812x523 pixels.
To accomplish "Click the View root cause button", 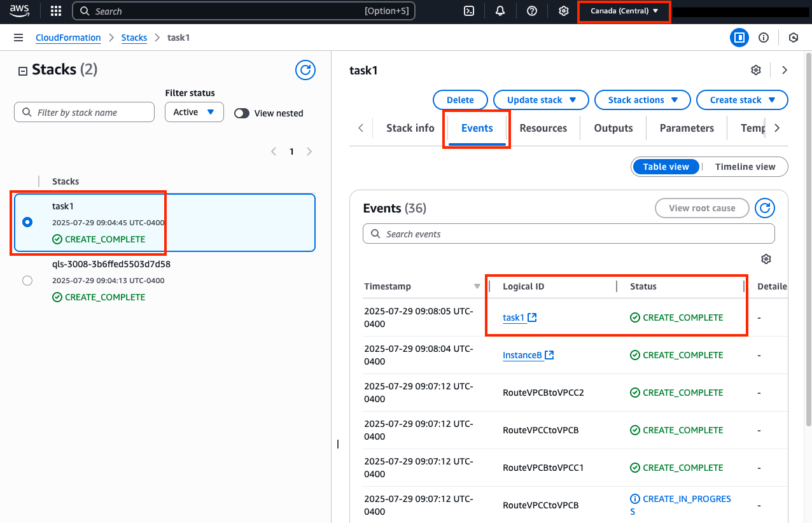I will [x=702, y=208].
